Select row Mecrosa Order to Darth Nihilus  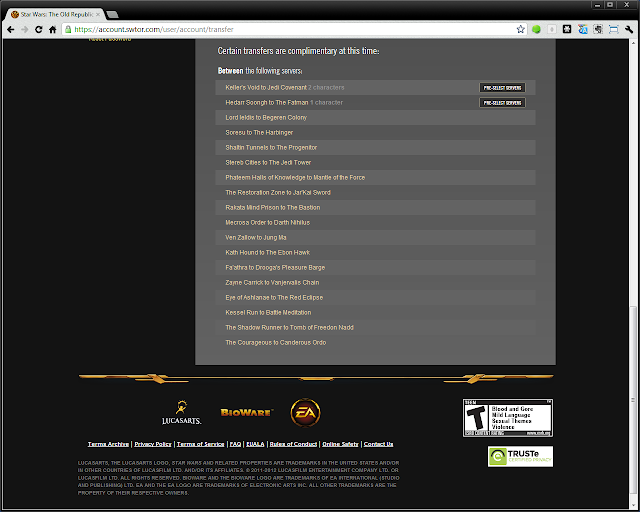point(375,223)
